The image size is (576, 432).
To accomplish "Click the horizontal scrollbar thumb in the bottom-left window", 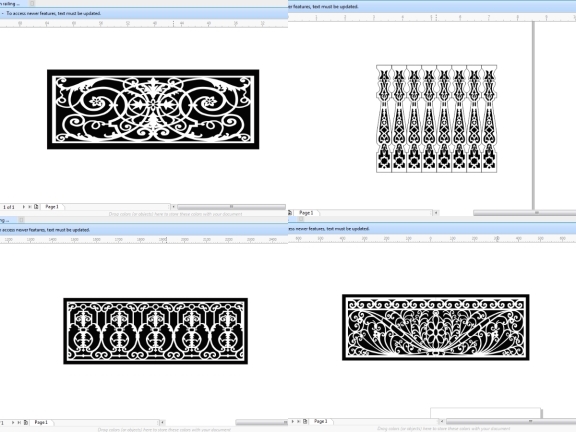I will pos(262,422).
